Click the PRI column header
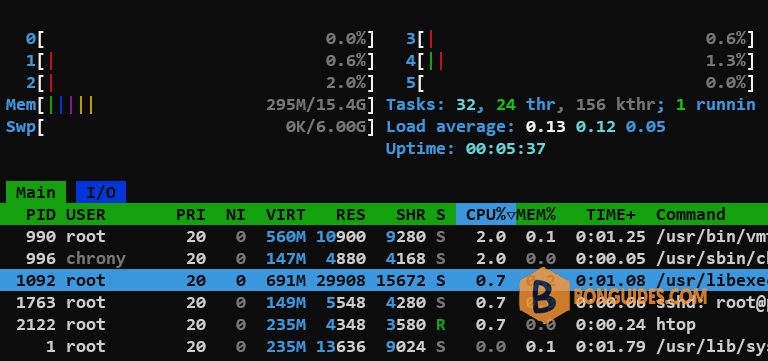Viewport: 768px width, 361px height. click(x=191, y=214)
